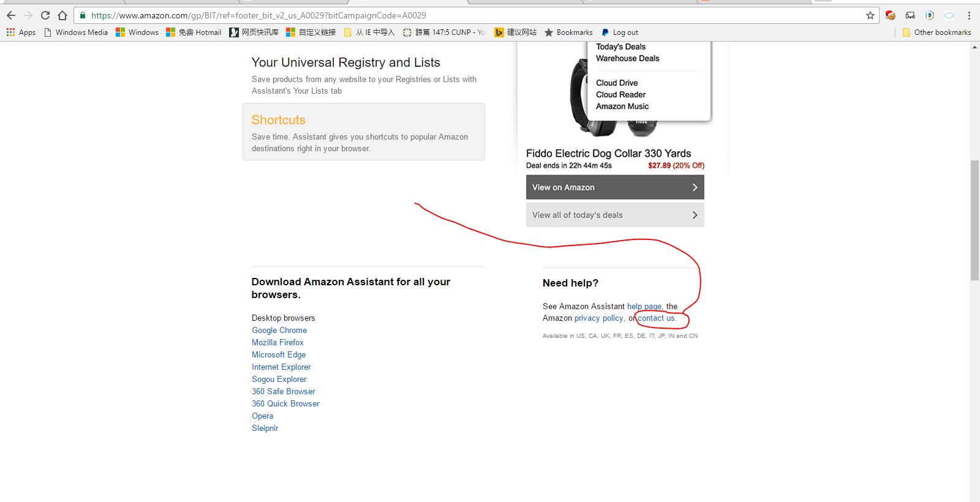The width and height of the screenshot is (980, 502).
Task: Click the light blue oval extension icon
Action: pyautogui.click(x=949, y=15)
